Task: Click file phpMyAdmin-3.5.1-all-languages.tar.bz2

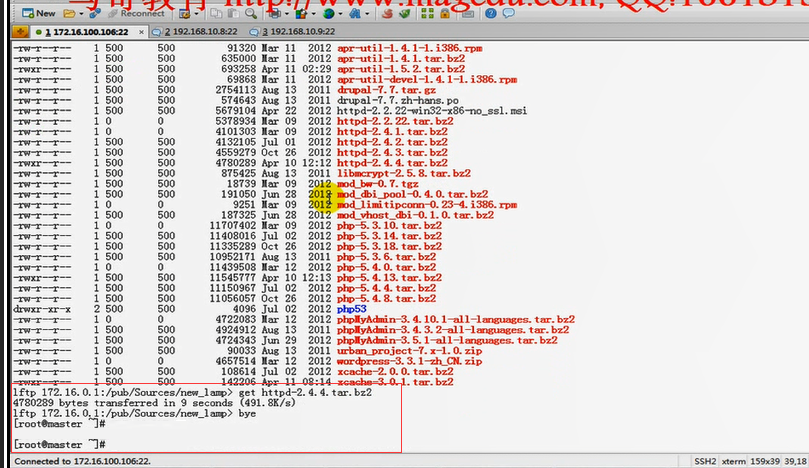Action: 447,341
